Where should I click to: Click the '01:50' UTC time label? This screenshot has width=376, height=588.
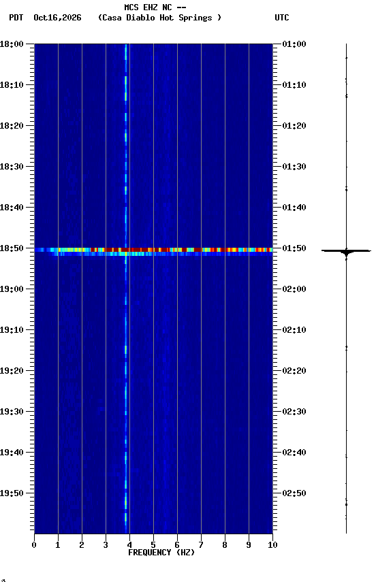coord(294,248)
